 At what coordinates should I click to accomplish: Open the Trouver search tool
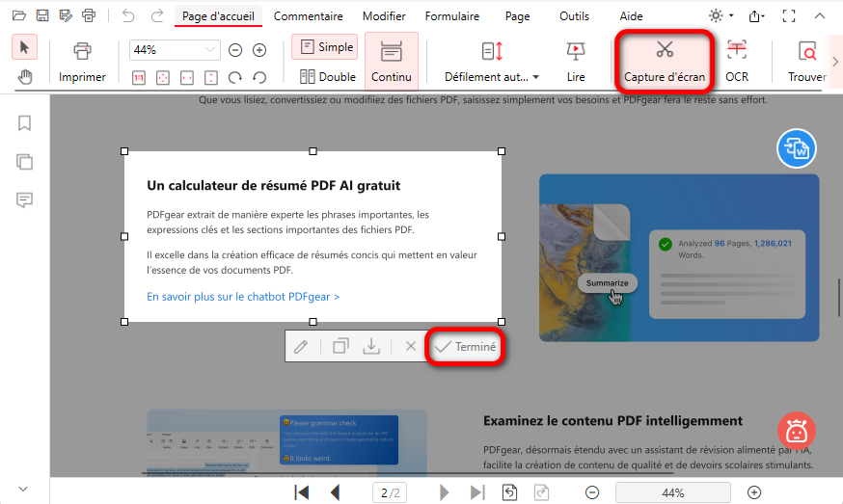(807, 62)
